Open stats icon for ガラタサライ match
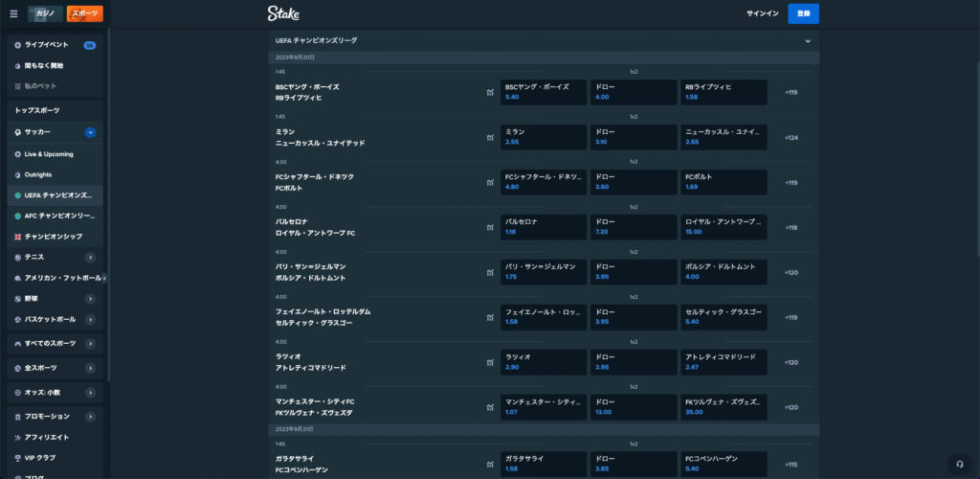The width and height of the screenshot is (980, 479). tap(490, 465)
